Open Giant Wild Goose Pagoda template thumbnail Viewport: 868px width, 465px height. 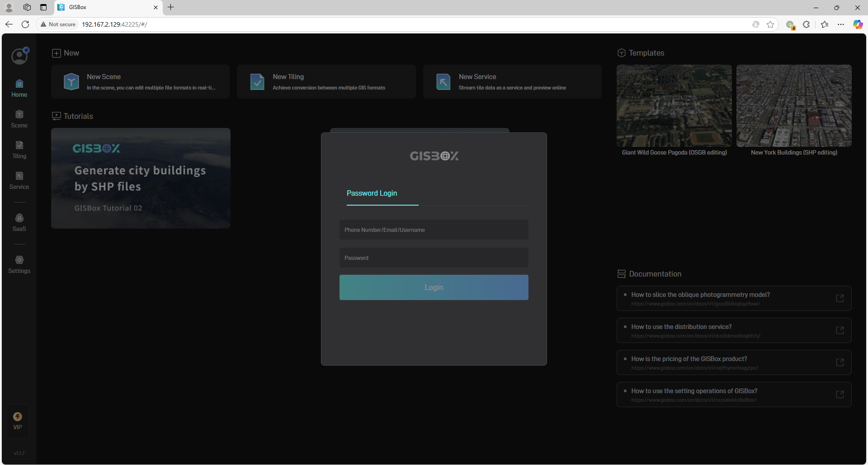coord(674,106)
